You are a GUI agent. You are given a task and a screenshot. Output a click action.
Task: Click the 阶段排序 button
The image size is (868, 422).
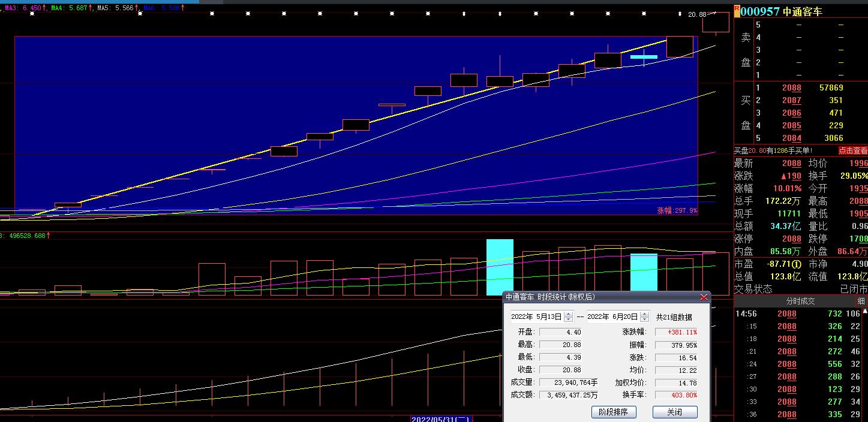tap(613, 412)
